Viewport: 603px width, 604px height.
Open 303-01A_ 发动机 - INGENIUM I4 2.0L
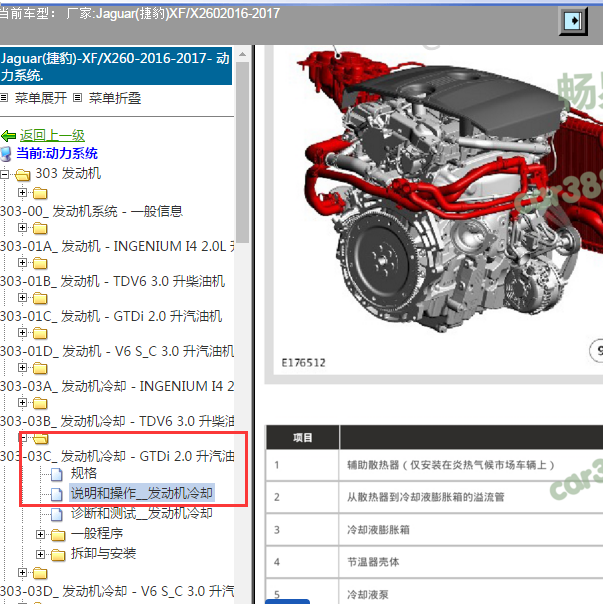pyautogui.click(x=117, y=246)
